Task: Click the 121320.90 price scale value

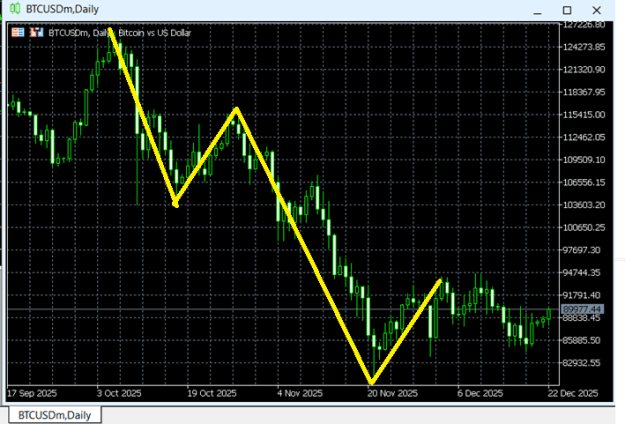Action: (x=584, y=70)
